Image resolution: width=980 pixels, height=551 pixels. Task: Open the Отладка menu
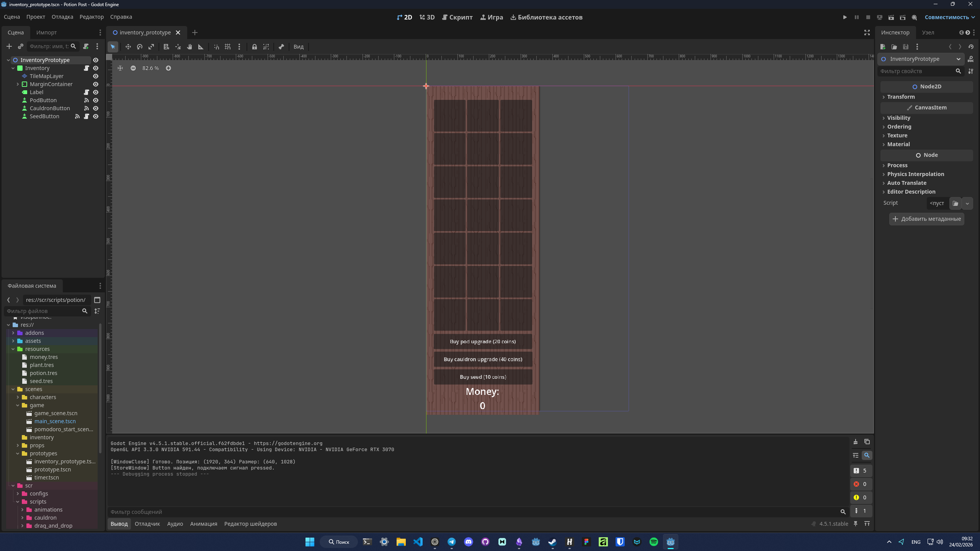click(x=62, y=17)
